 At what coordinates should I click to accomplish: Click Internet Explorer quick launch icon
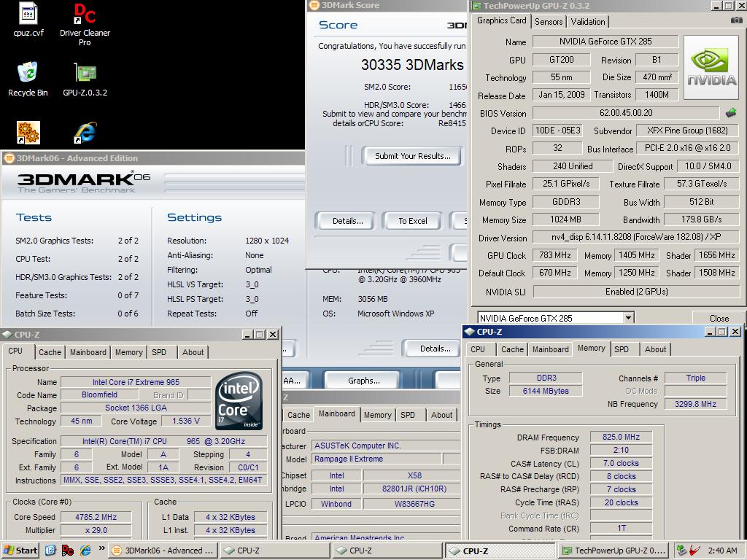tap(85, 551)
